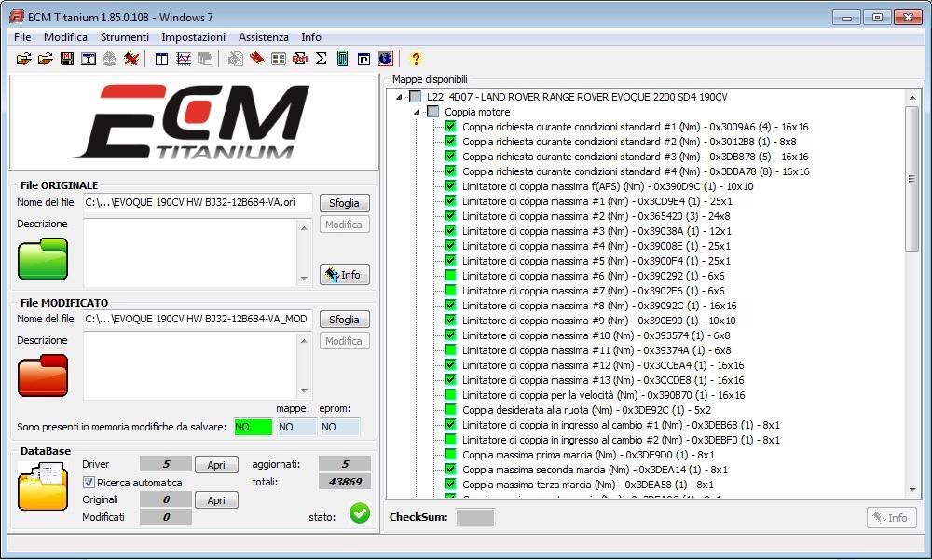Check Limitatore di coppia massima #6 box
Image resolution: width=932 pixels, height=560 pixels.
[450, 276]
